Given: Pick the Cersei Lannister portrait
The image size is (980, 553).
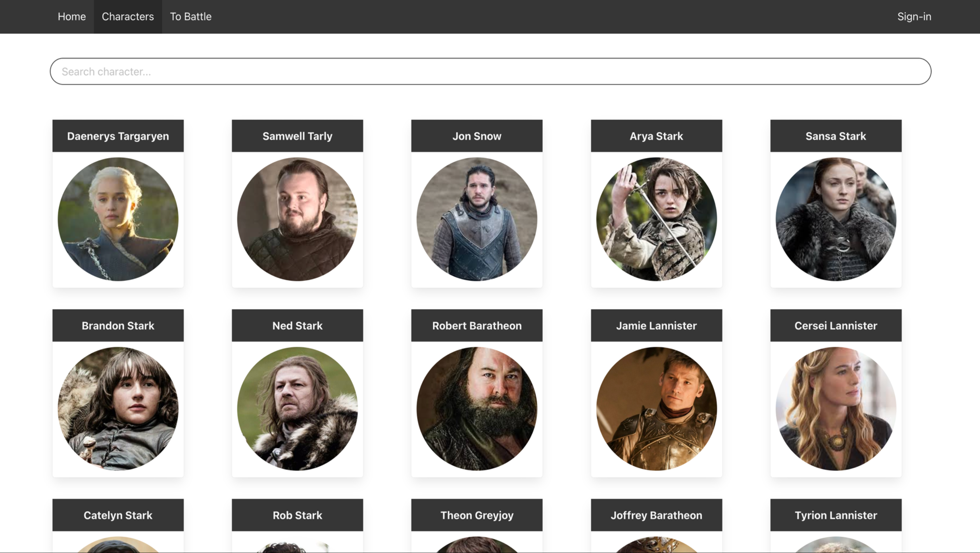Looking at the screenshot, I should click(x=836, y=409).
